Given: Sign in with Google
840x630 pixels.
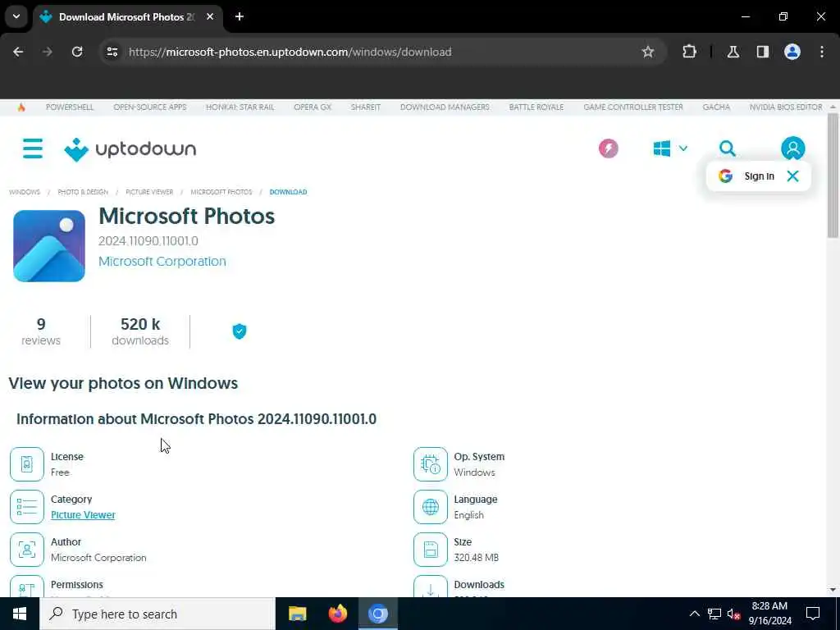Looking at the screenshot, I should tap(747, 176).
